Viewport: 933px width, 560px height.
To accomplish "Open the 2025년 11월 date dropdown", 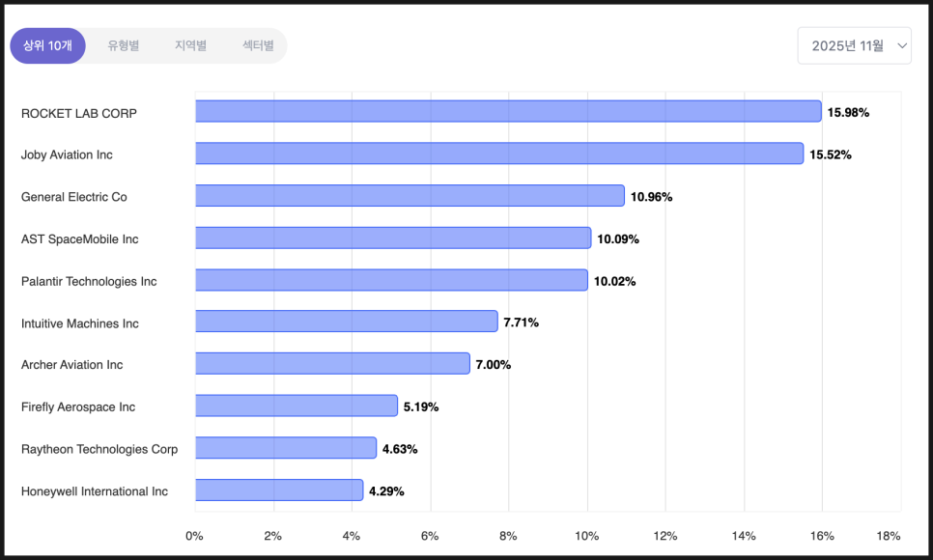I will (848, 45).
